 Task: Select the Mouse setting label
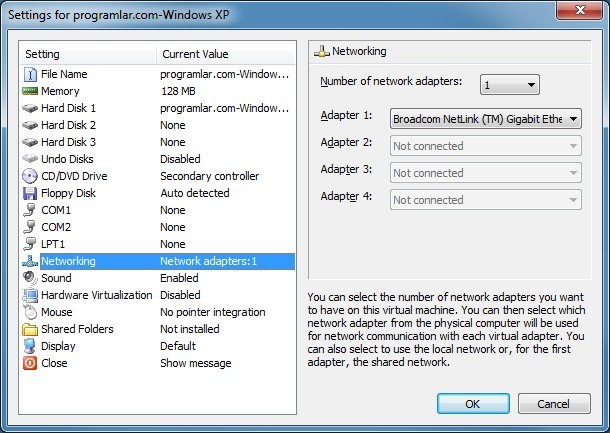56,312
